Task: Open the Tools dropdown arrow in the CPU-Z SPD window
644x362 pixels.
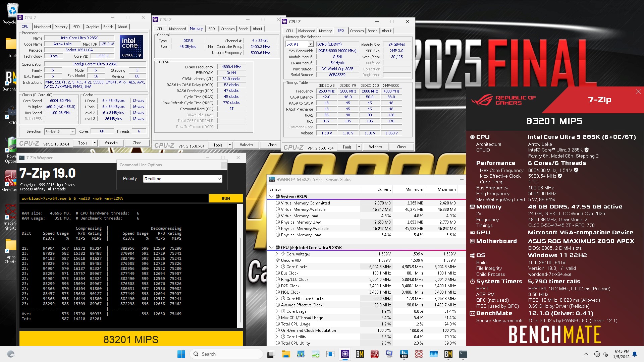Action: point(359,147)
